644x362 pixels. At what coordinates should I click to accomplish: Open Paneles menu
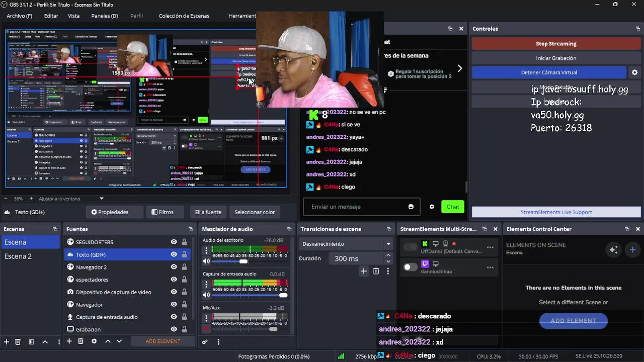point(105,16)
